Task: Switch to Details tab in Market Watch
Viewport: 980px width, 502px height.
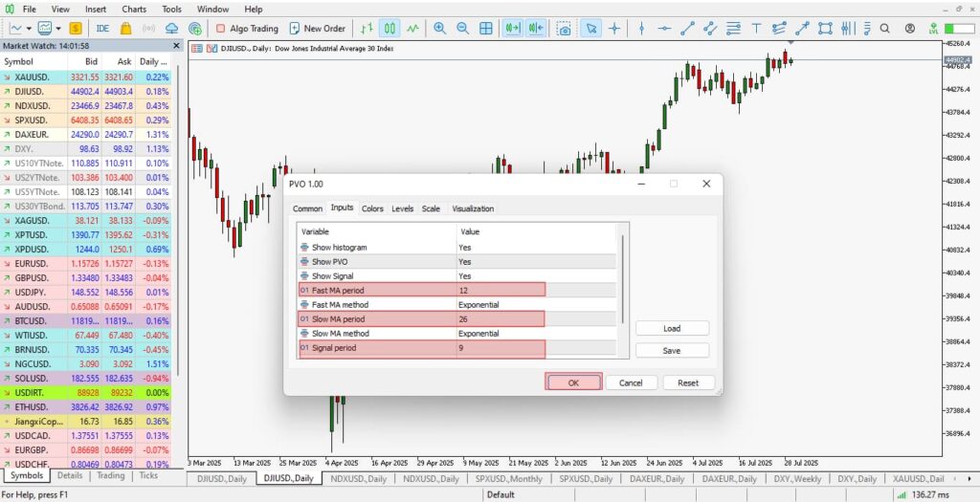Action: (70, 476)
